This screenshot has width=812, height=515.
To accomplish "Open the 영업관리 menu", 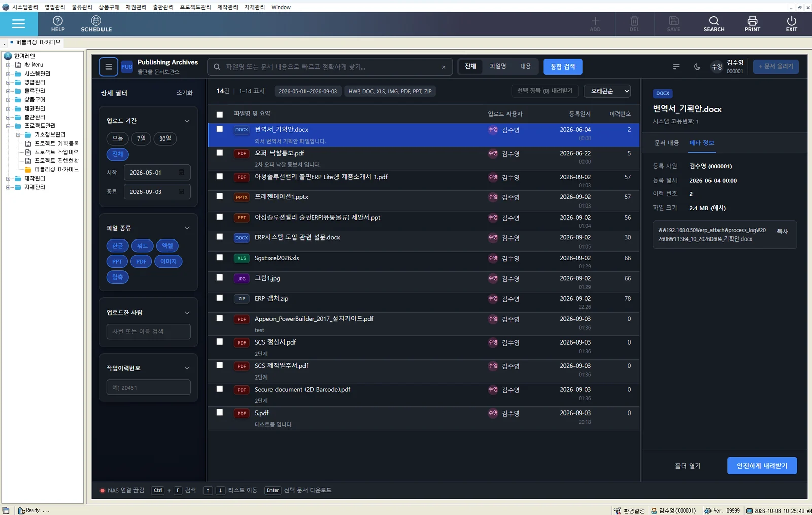I will coord(55,7).
